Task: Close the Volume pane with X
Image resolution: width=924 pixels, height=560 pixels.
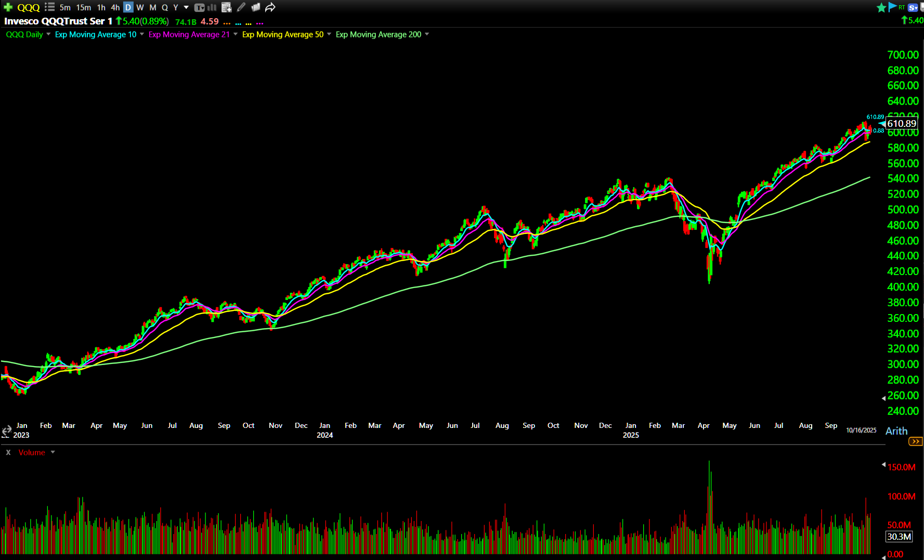Action: tap(8, 452)
